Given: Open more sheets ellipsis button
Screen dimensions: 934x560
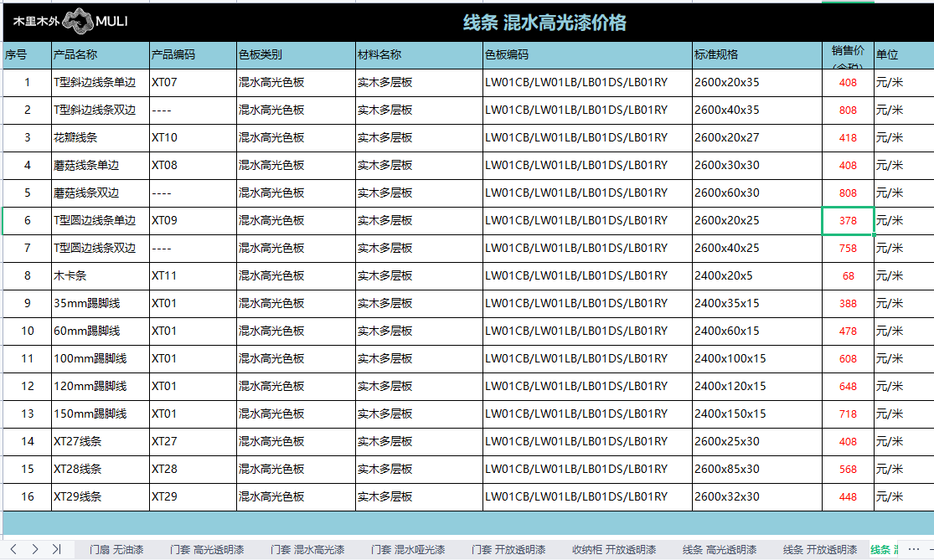Looking at the screenshot, I should tap(914, 549).
